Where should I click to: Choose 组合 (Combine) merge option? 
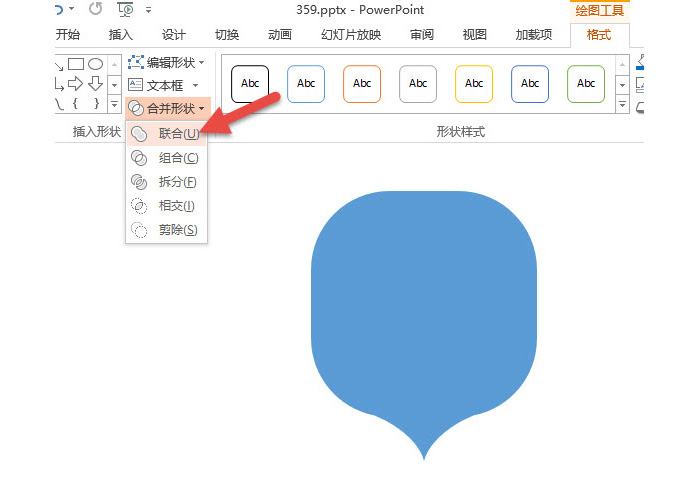coord(168,157)
